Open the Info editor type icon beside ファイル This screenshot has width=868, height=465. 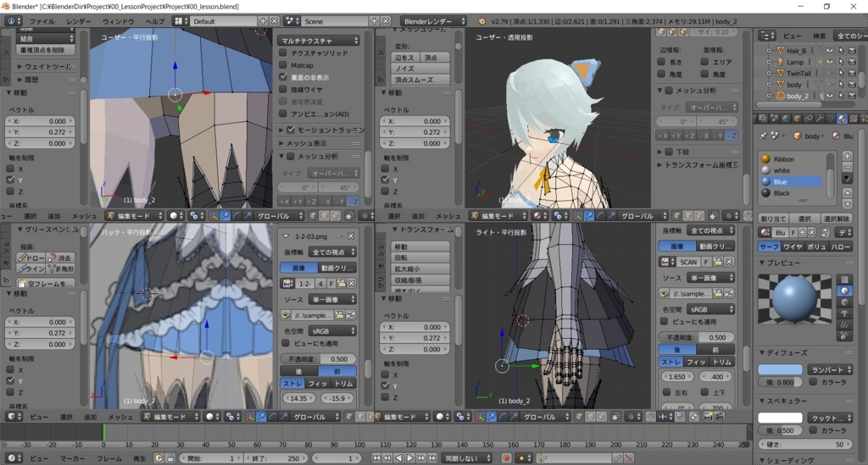[x=14, y=21]
